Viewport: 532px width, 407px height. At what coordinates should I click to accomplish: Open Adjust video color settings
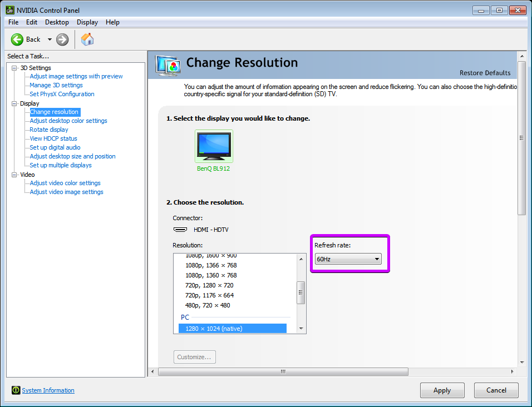(x=65, y=183)
